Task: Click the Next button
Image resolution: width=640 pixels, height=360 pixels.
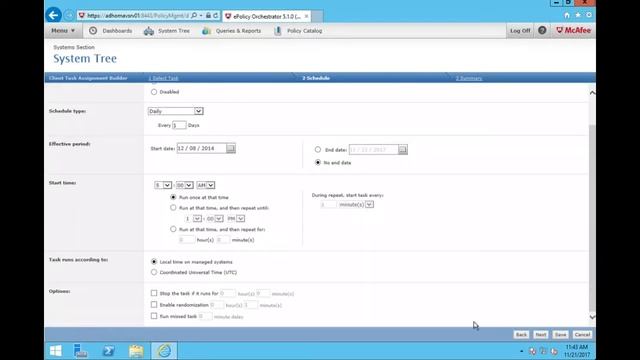Action: click(541, 335)
